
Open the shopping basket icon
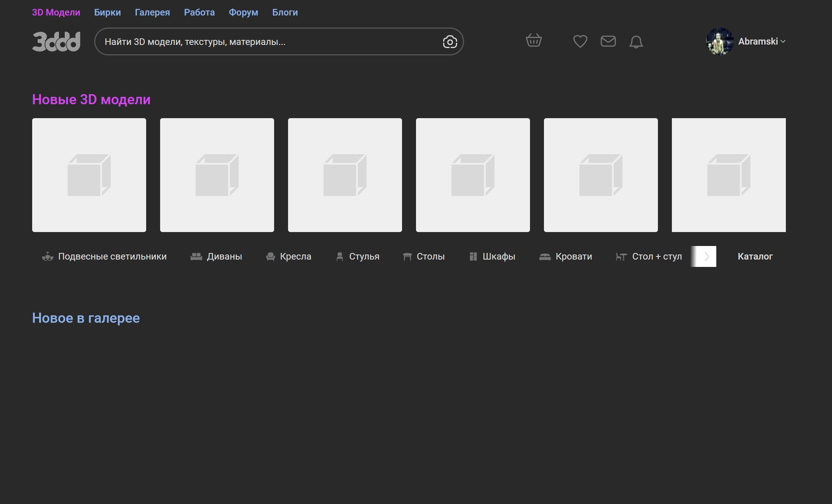tap(533, 40)
